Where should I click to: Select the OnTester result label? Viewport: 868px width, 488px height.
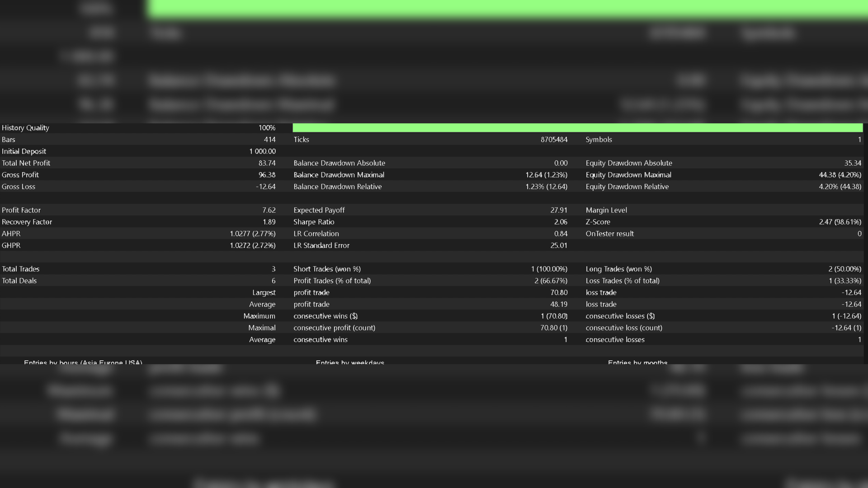pos(609,234)
